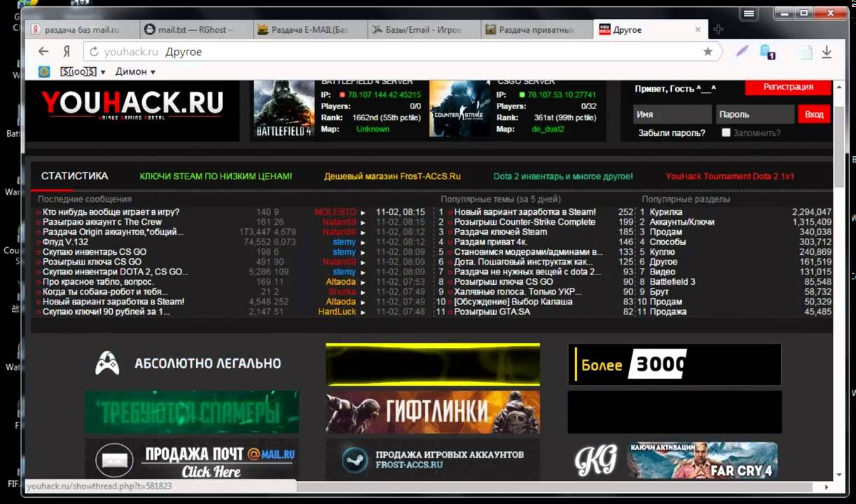Click the Регистрация button
Screen dimensions: 856x504
788,87
